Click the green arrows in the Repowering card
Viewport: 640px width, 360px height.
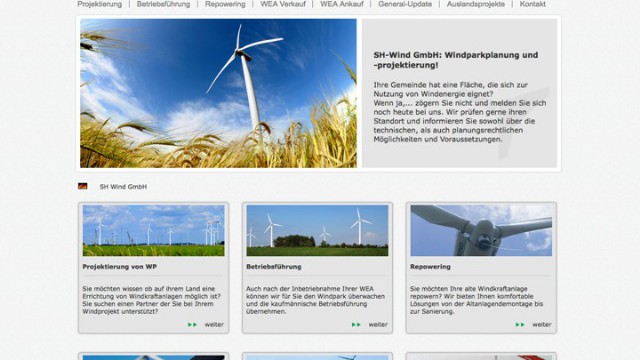tap(520, 324)
